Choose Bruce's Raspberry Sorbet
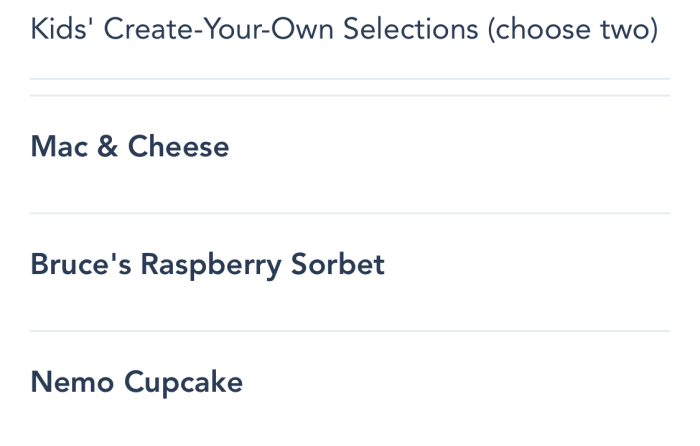The height and width of the screenshot is (446, 700). click(x=207, y=265)
